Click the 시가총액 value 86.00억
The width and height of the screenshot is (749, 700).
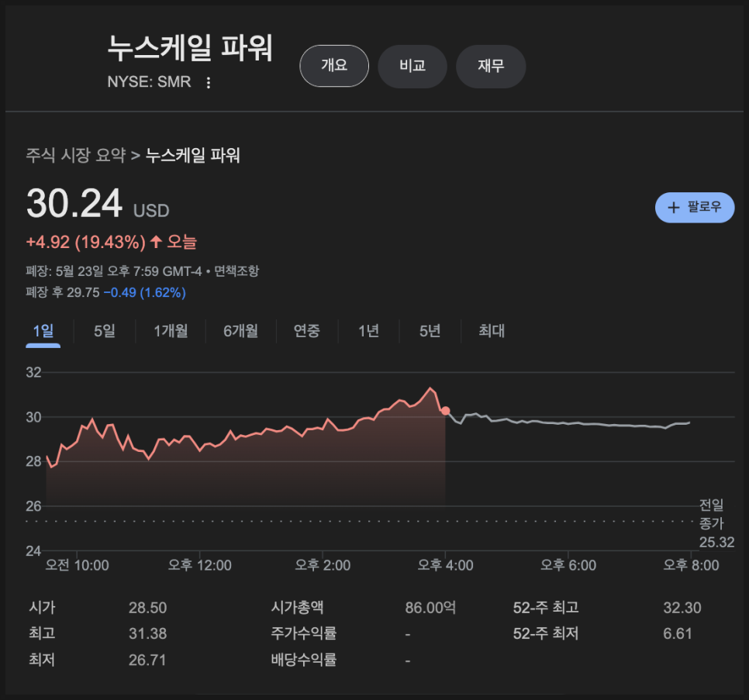pos(430,608)
